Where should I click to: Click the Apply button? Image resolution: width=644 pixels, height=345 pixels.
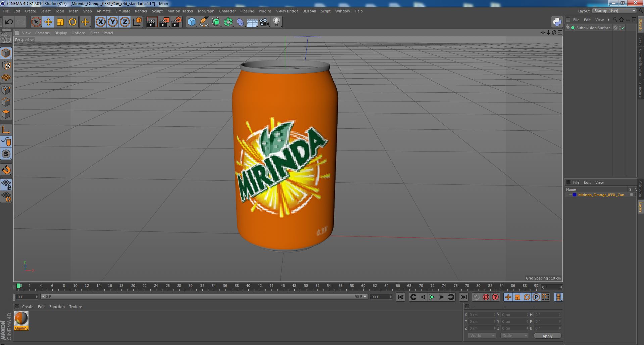pyautogui.click(x=547, y=336)
